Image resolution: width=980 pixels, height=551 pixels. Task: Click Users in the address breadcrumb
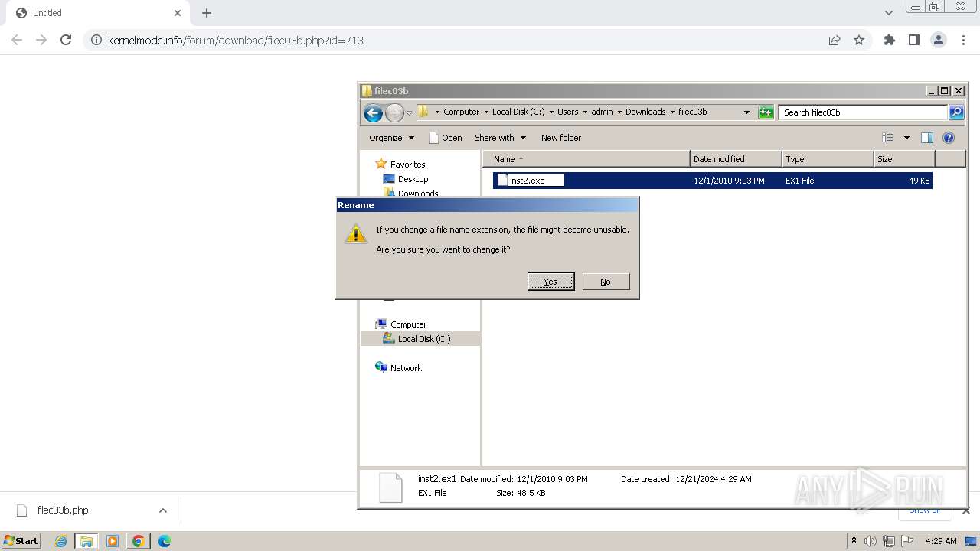pyautogui.click(x=567, y=112)
